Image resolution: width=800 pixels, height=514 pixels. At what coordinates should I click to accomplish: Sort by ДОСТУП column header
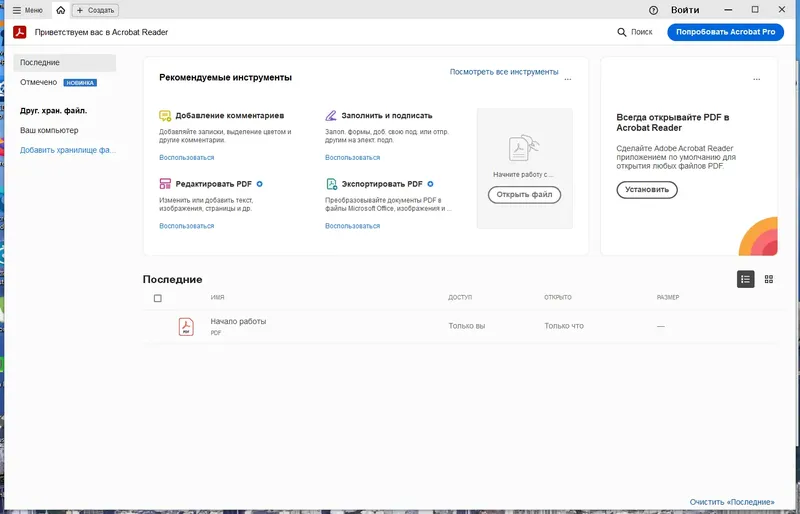click(460, 297)
